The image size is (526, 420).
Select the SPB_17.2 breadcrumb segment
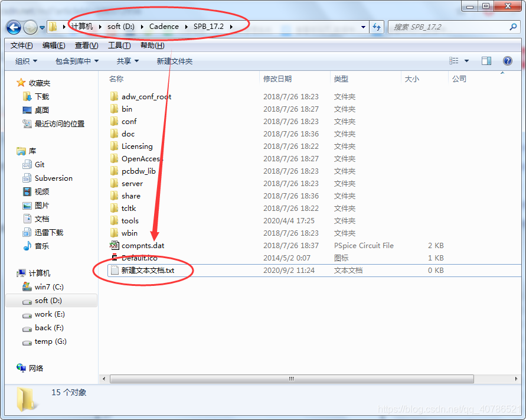click(x=208, y=27)
